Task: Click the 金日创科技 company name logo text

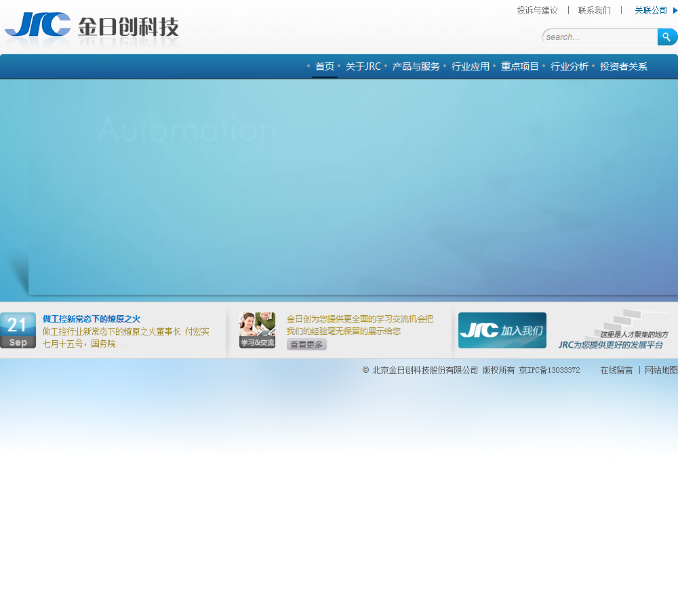Action: (x=128, y=27)
